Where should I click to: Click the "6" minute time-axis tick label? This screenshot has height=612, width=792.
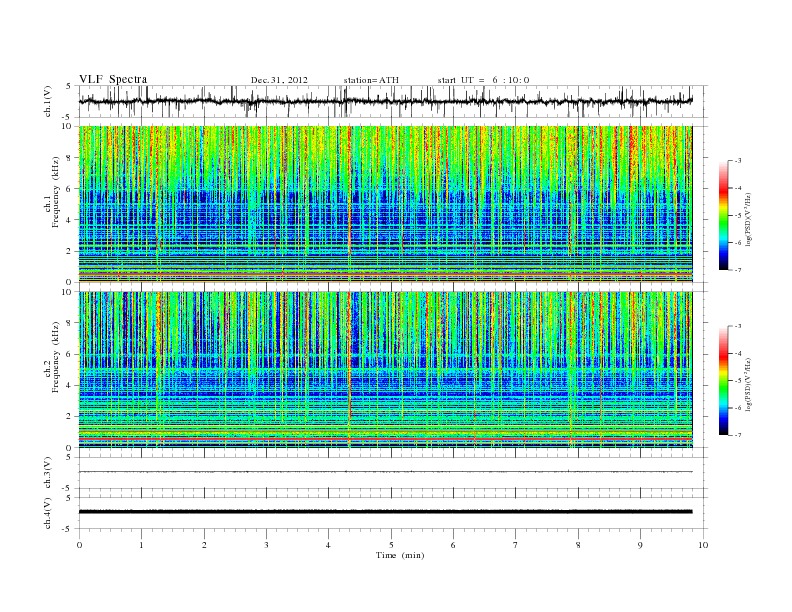point(453,545)
